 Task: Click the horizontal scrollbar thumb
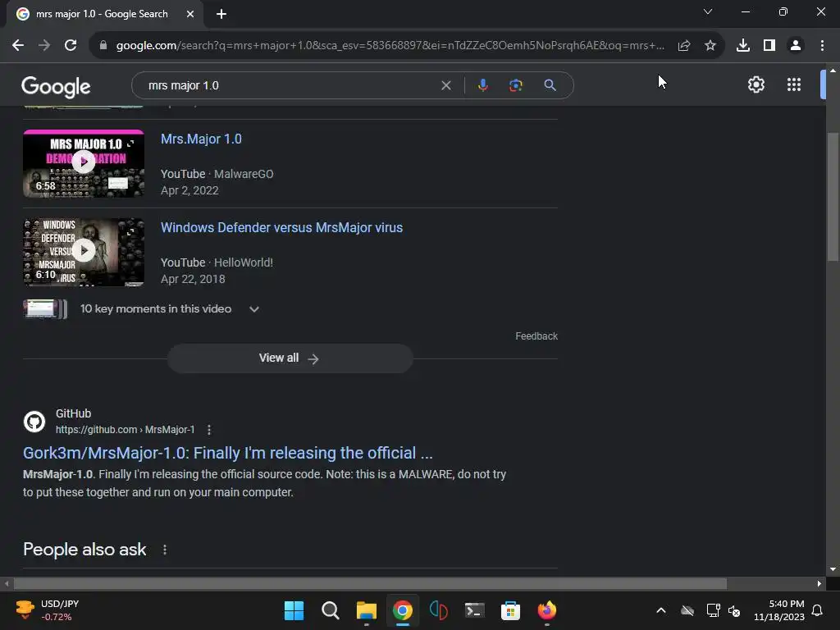[x=370, y=583]
